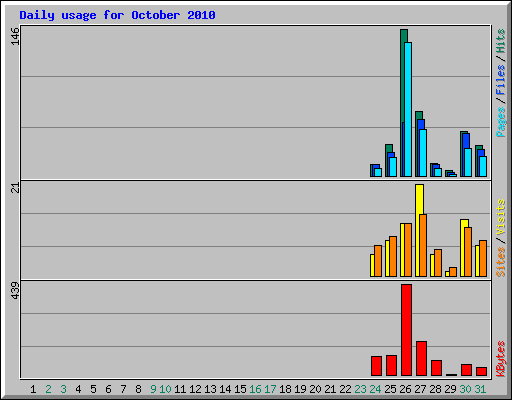This screenshot has height=400, width=512.
Task: Click day 5 on the x-axis
Action: point(93,389)
